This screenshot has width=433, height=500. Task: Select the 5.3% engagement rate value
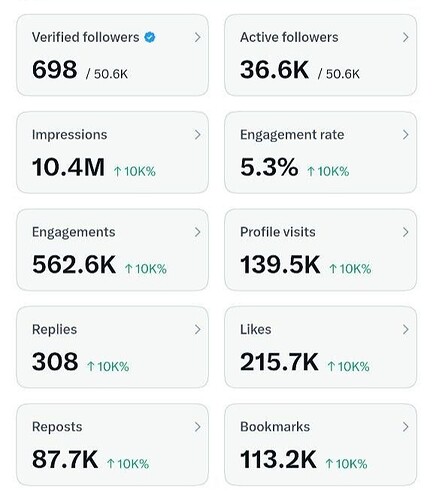[x=269, y=167]
